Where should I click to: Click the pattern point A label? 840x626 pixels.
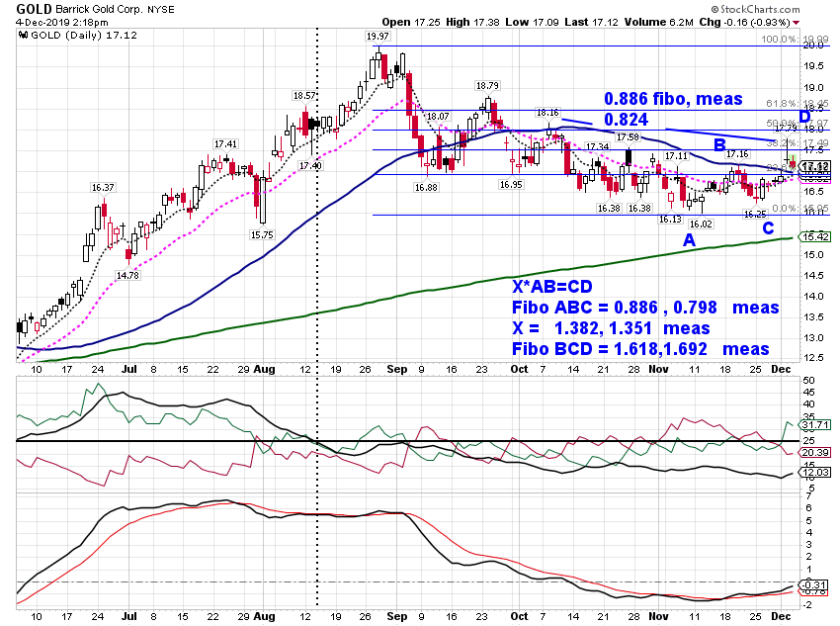[x=690, y=239]
